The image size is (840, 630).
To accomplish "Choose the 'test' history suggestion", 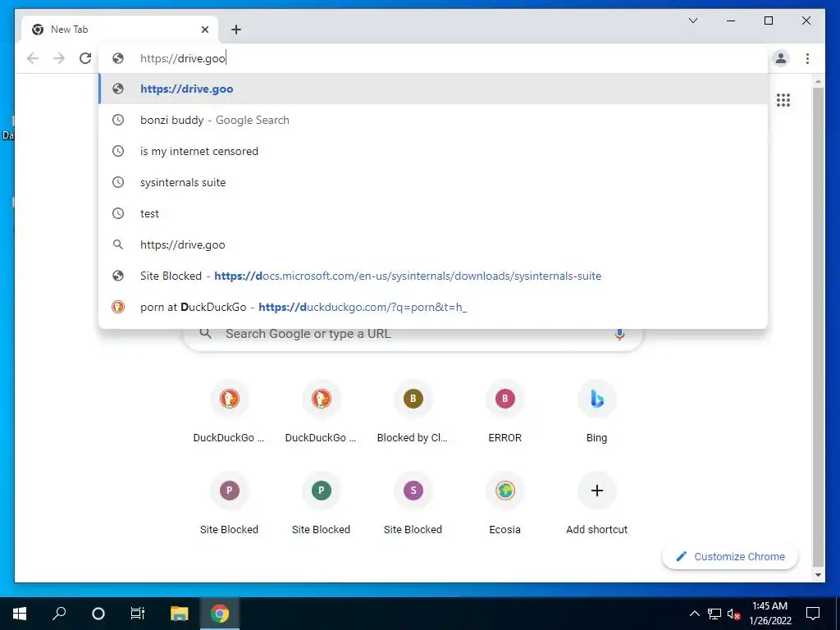I will [433, 213].
